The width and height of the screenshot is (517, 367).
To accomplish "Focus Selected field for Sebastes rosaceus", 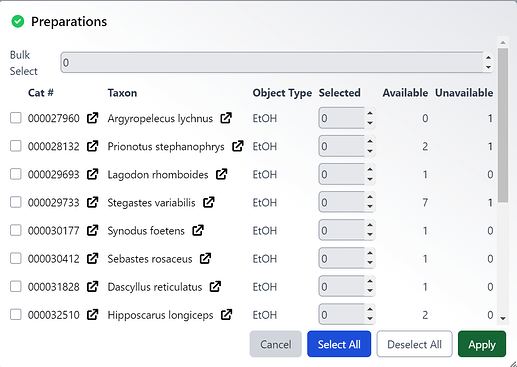I will 347,258.
